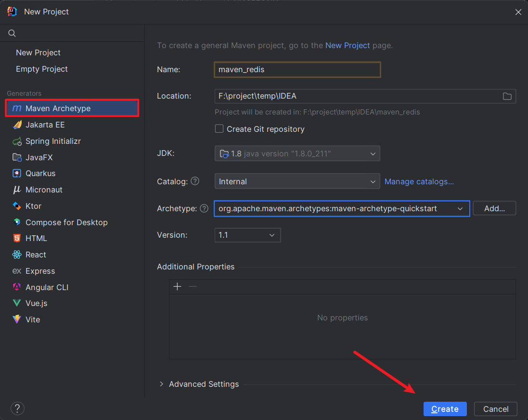The width and height of the screenshot is (528, 420).
Task: Click the Vite logo icon
Action: click(x=16, y=319)
